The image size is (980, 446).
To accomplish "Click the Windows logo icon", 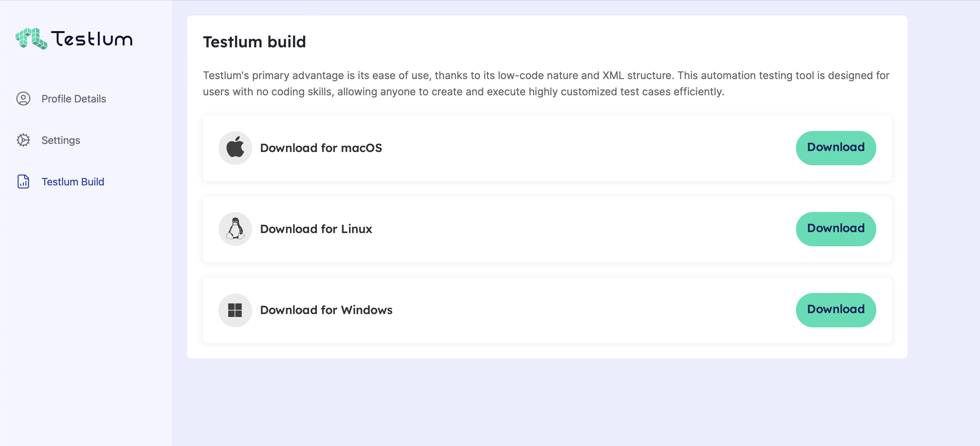I will [x=235, y=310].
